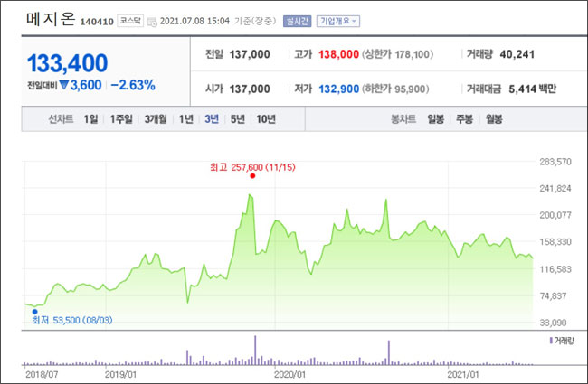Expand the 기업개요 dropdown

(337, 20)
